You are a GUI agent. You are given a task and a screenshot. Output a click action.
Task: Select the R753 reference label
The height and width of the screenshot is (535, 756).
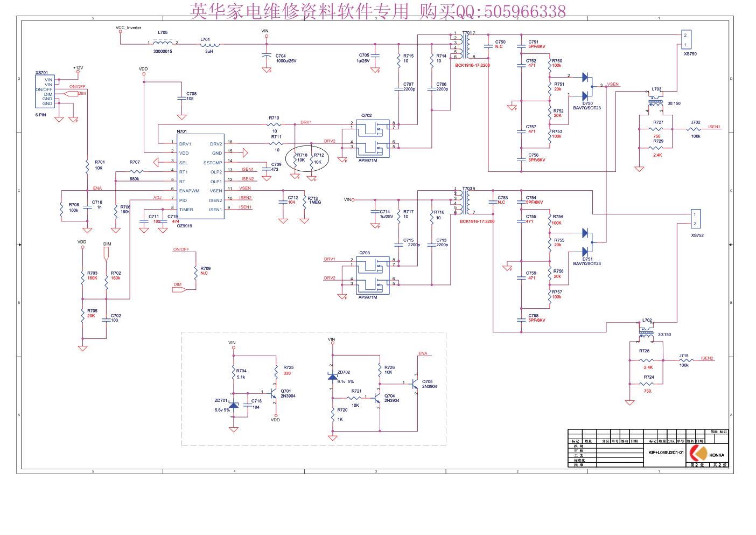[557, 131]
